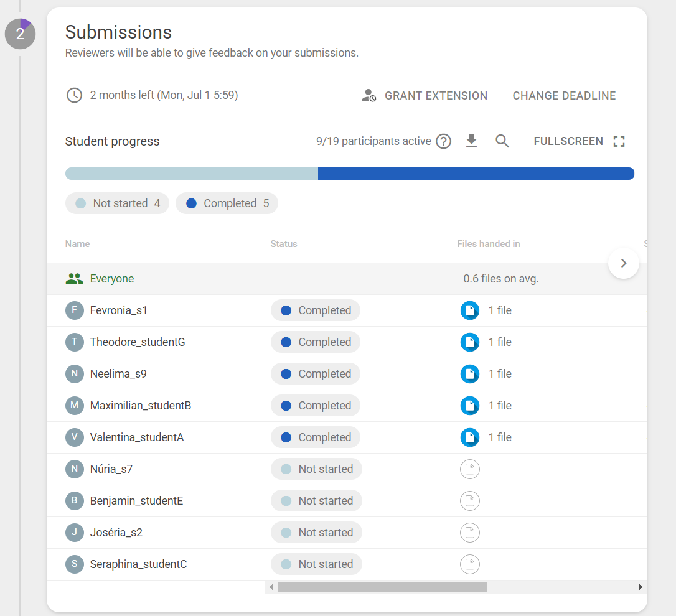This screenshot has height=616, width=676.
Task: Open Neelima_s9's handed-in file icon
Action: (470, 374)
